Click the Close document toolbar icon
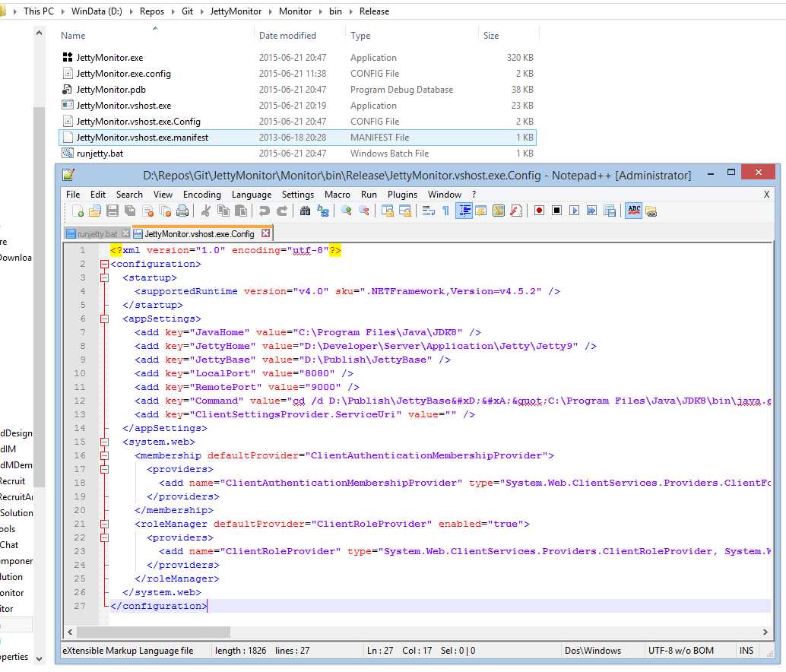Viewport: 786px width, 672px height. pyautogui.click(x=147, y=211)
